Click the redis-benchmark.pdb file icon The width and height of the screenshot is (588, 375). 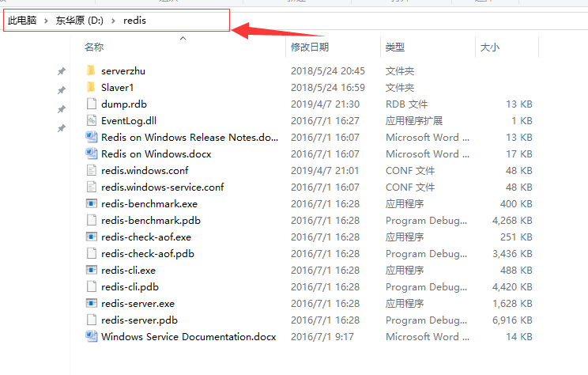click(92, 220)
